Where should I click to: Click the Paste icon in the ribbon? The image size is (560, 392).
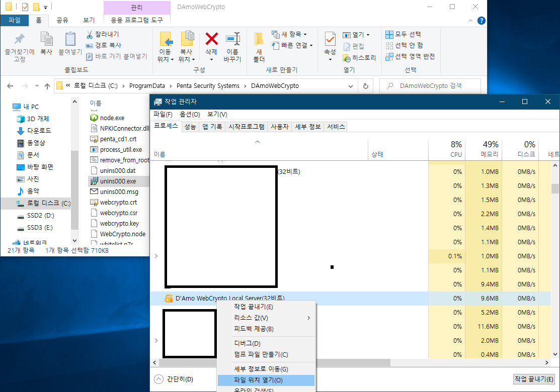70,39
